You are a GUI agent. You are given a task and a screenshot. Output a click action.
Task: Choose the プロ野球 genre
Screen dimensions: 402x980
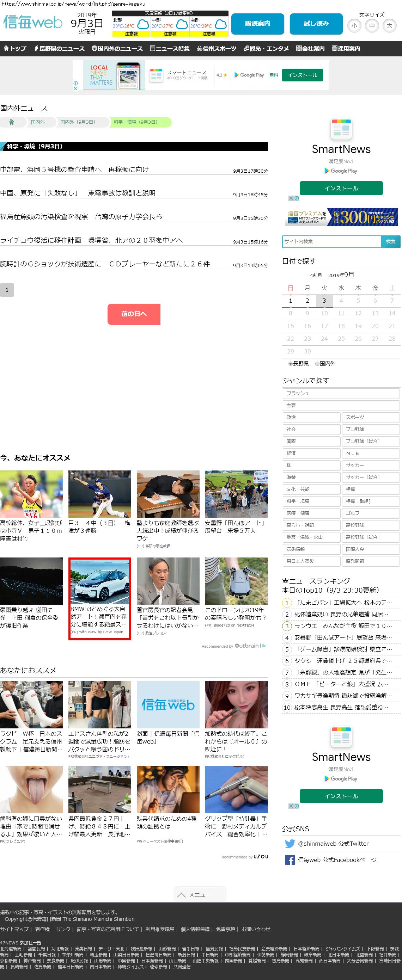(x=370, y=429)
